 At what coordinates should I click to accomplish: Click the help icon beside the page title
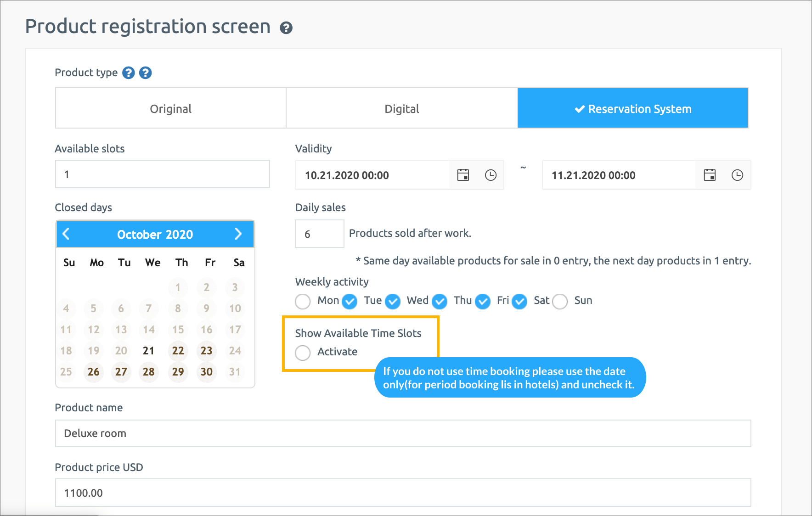pos(286,28)
